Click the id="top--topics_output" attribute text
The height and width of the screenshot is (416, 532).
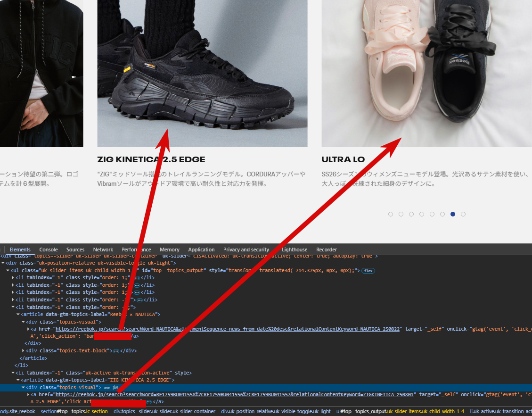[x=174, y=271]
